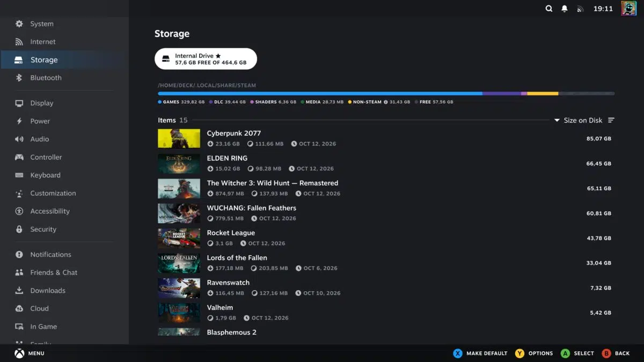Select Lords of the Fallen title

(x=237, y=258)
